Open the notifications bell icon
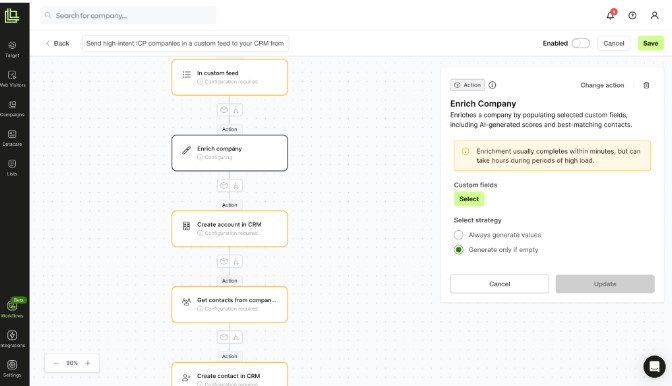 610,15
